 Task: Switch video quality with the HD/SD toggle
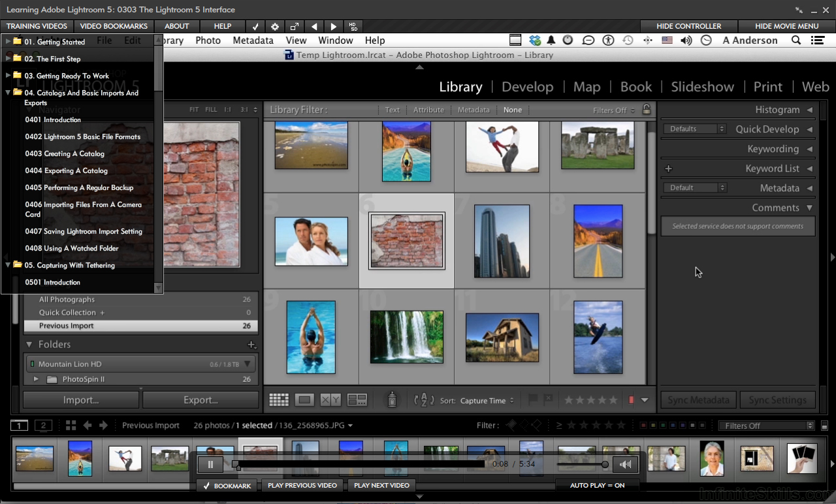pyautogui.click(x=353, y=26)
